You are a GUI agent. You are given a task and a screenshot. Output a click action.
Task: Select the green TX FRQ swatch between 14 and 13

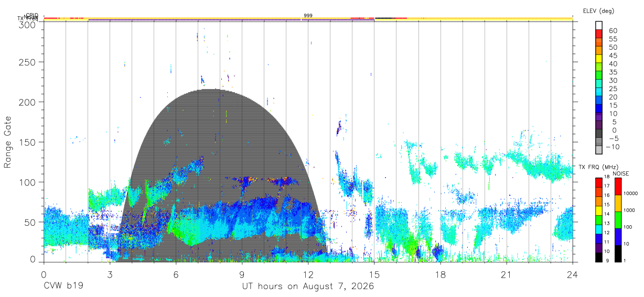coord(598,219)
